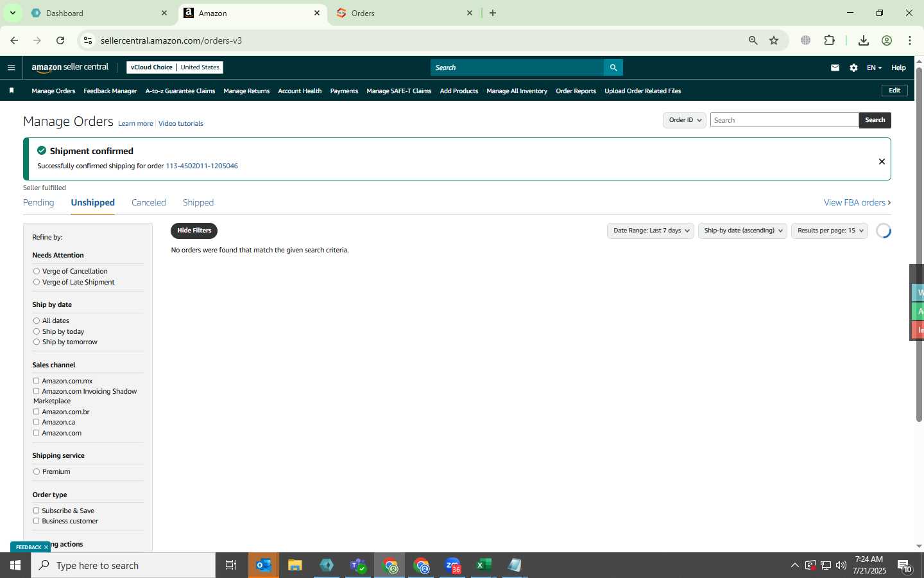
Task: Switch to the Shipped orders tab
Action: tap(198, 202)
